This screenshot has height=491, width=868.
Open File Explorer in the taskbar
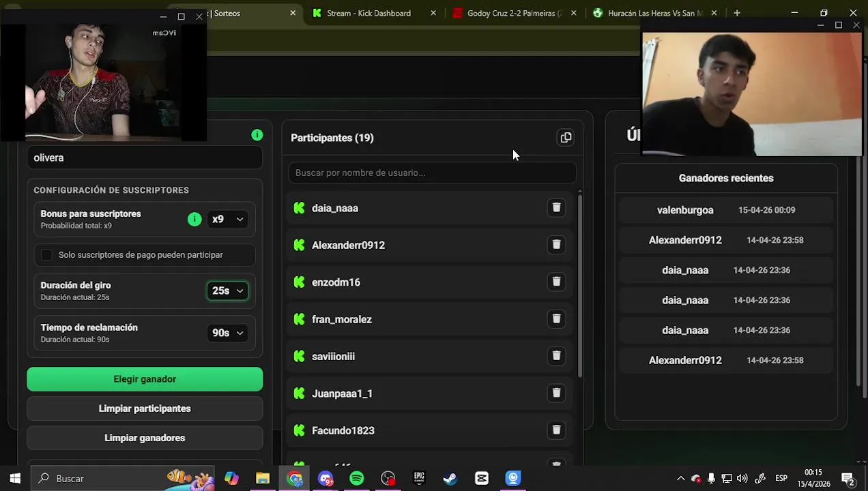click(x=263, y=478)
